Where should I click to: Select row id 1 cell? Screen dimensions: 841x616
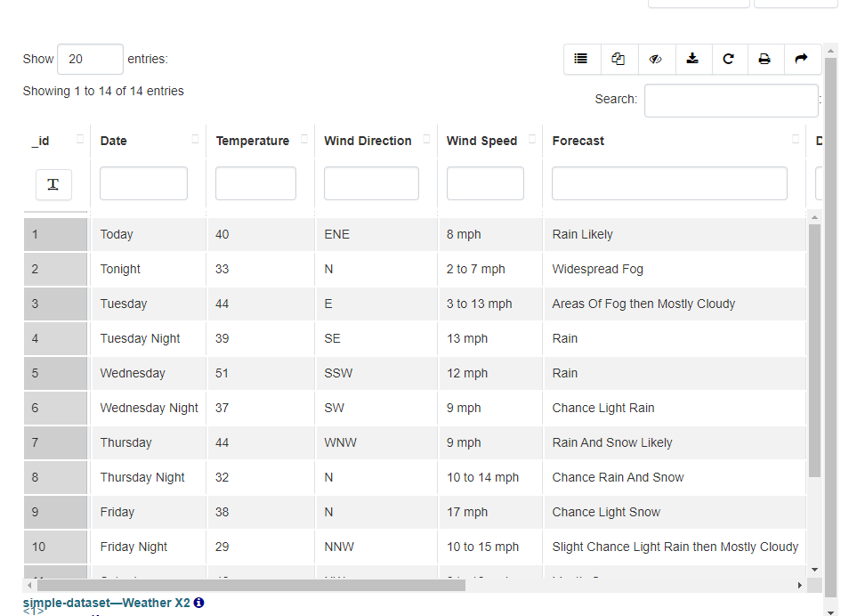pos(55,234)
